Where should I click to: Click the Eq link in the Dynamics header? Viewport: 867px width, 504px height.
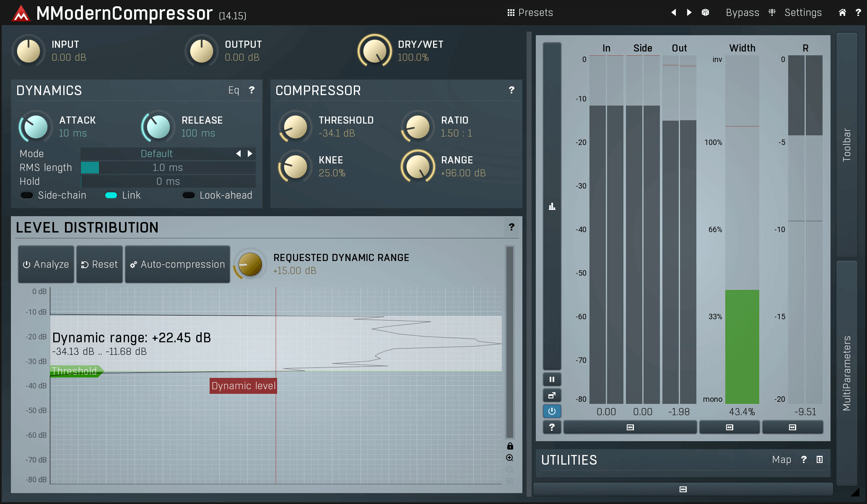(x=234, y=90)
